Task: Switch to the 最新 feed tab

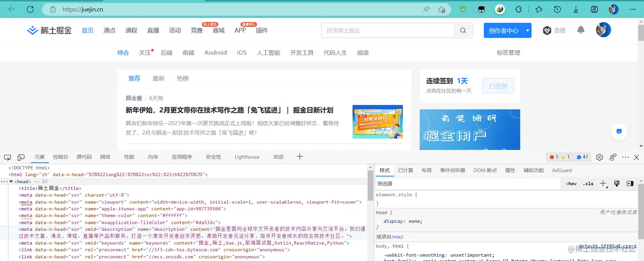Action: (158, 78)
